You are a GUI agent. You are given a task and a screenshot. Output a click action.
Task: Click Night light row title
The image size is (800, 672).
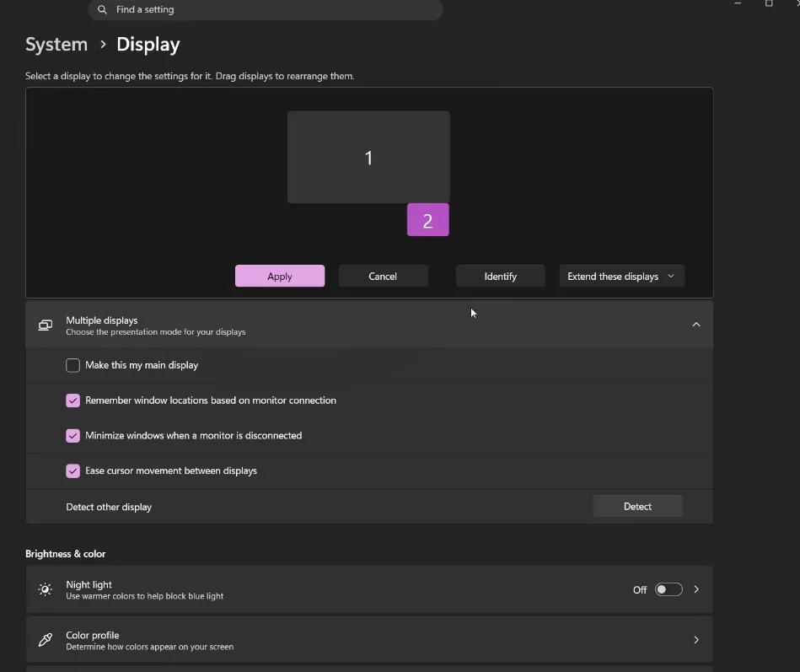pyautogui.click(x=89, y=584)
